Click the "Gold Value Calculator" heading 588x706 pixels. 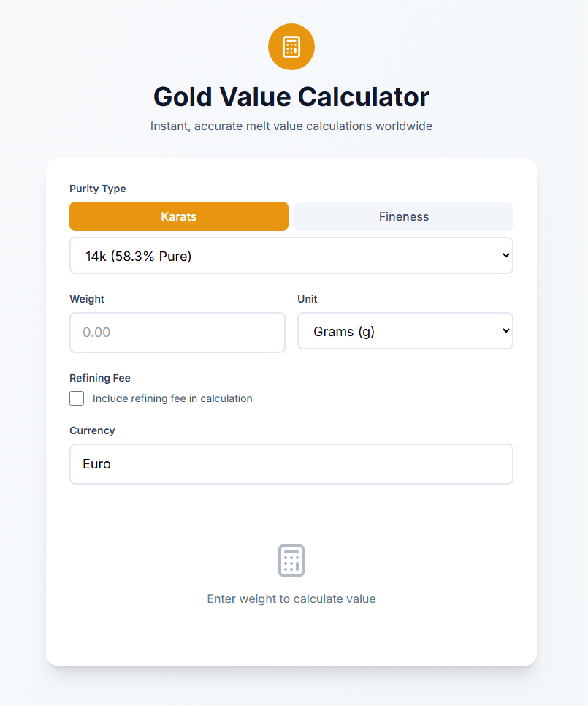(x=291, y=96)
